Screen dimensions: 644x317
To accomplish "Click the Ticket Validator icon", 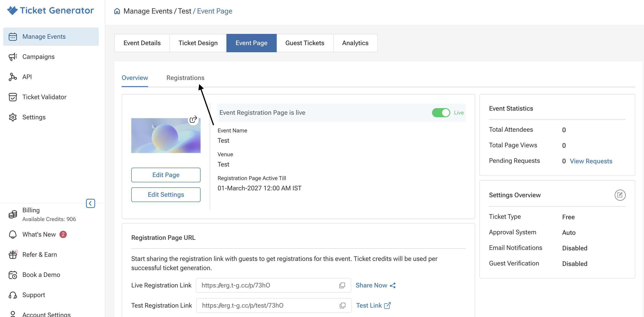I will point(13,97).
